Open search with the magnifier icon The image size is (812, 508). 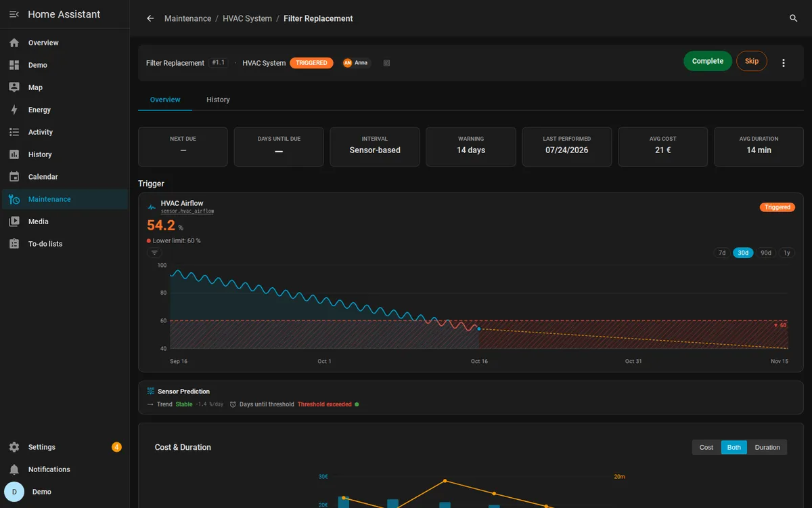coord(794,19)
